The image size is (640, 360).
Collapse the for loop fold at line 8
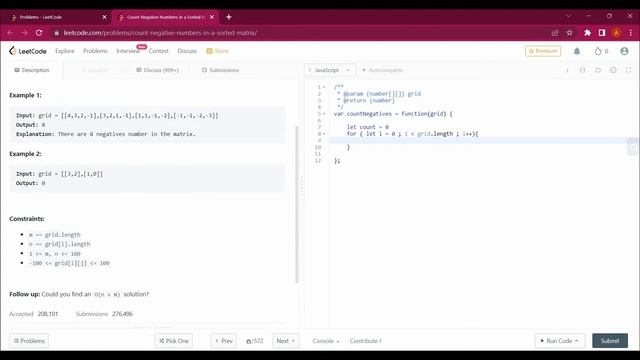point(324,134)
